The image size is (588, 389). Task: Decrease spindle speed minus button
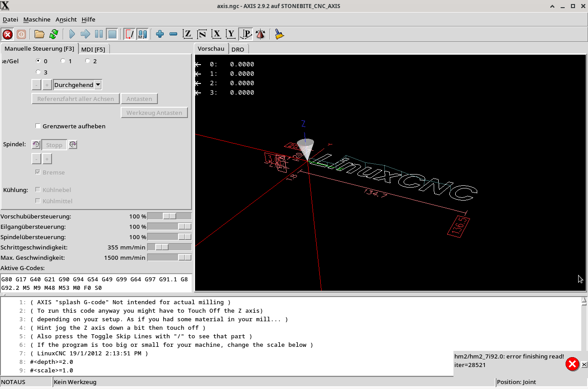[x=36, y=158]
